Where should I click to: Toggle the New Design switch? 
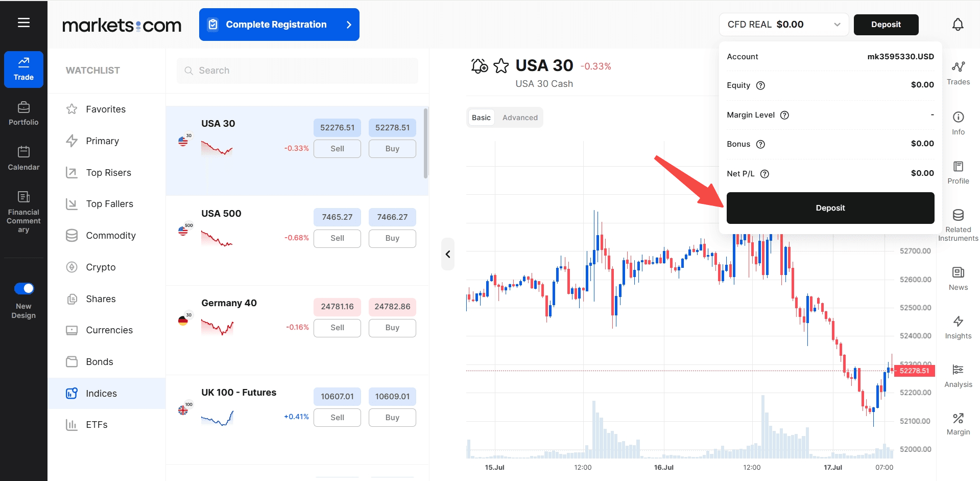(x=24, y=288)
